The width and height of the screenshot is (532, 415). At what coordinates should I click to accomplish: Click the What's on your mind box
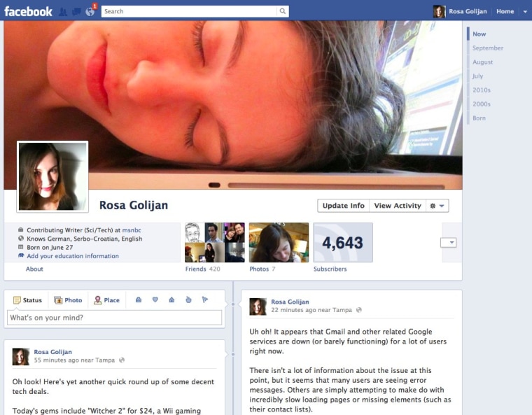(114, 318)
